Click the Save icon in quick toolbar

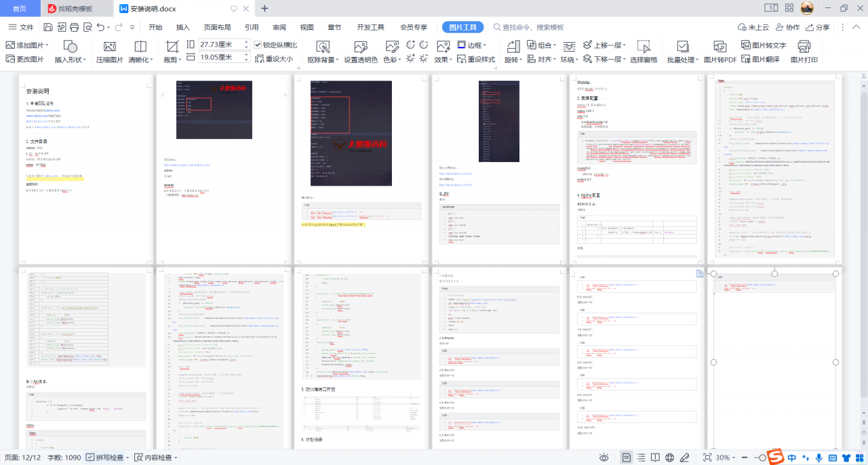click(48, 27)
